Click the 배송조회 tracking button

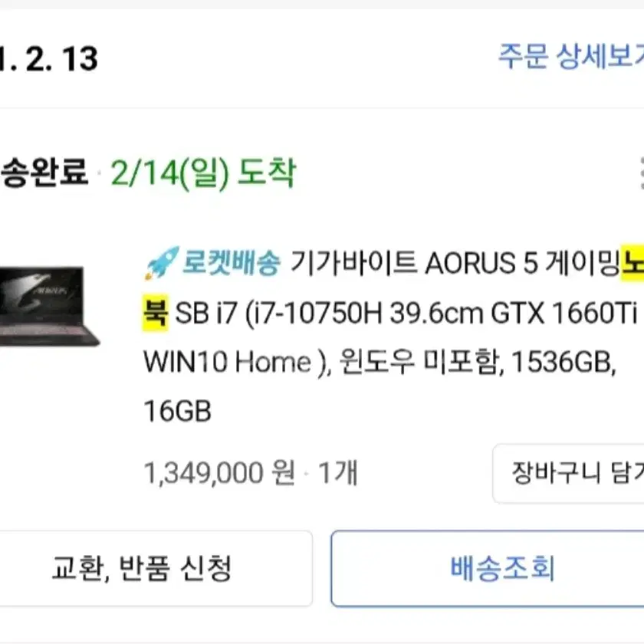488,568
